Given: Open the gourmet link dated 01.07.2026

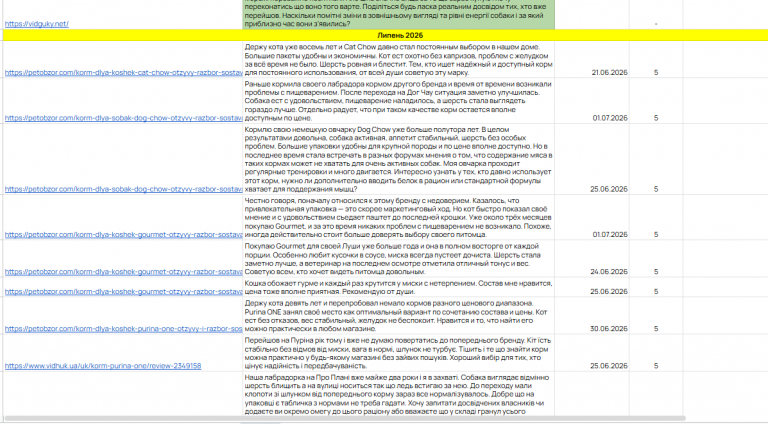Looking at the screenshot, I should [x=123, y=235].
